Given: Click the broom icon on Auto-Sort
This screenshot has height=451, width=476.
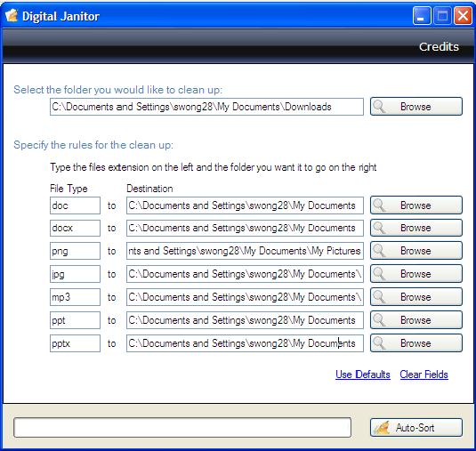Looking at the screenshot, I should [x=382, y=428].
